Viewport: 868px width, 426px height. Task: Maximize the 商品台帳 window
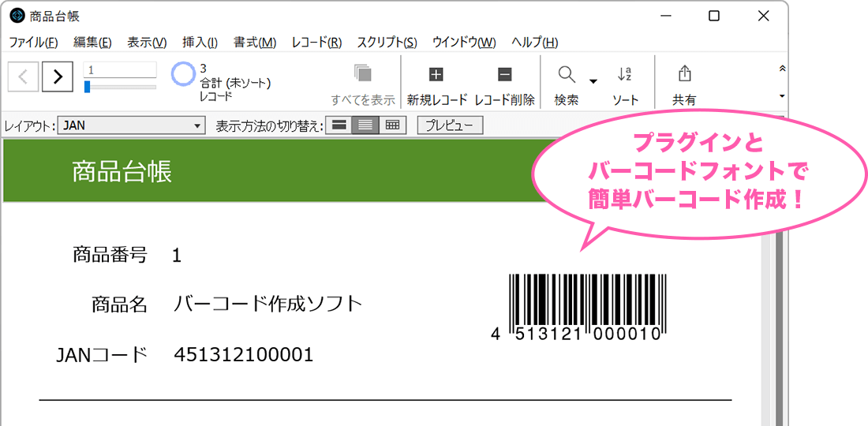714,16
